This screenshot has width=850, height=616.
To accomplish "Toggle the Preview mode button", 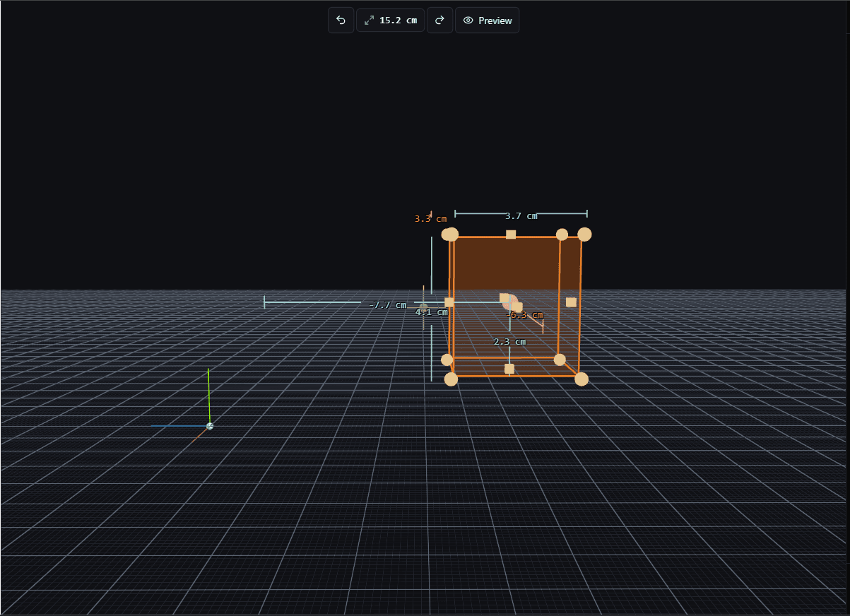I will (x=487, y=20).
